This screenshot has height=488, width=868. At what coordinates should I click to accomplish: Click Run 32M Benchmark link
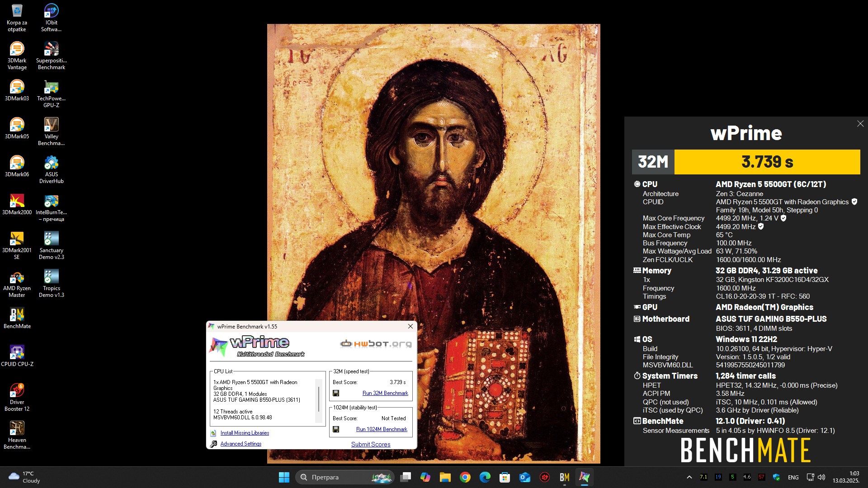(385, 393)
